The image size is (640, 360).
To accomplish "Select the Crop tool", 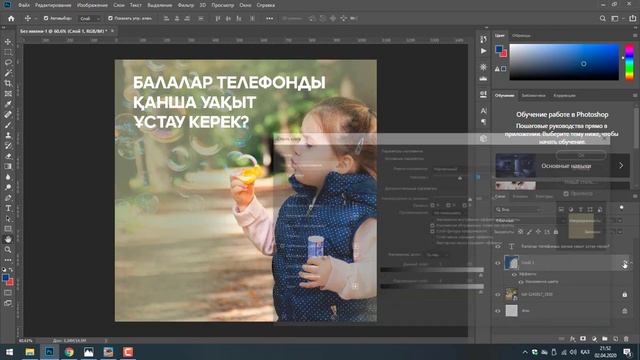I will point(8,83).
